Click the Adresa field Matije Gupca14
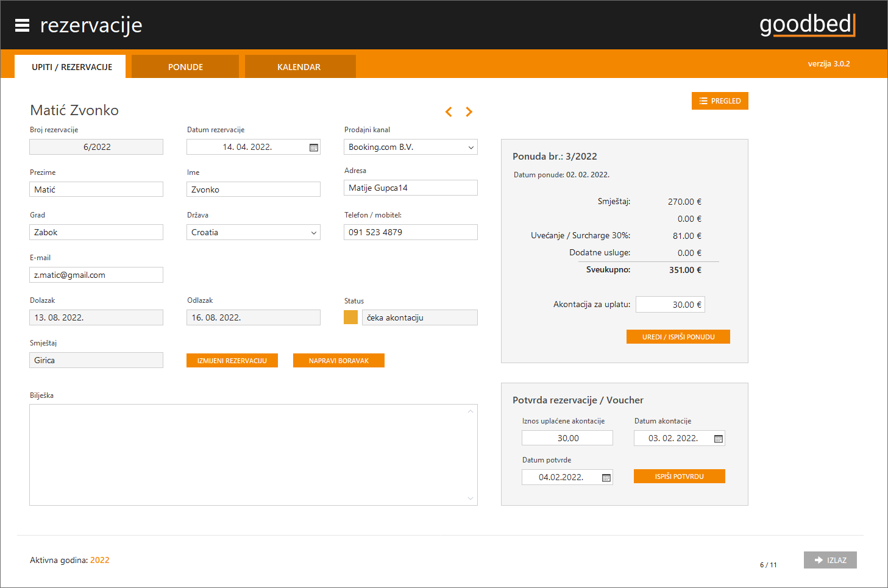The height and width of the screenshot is (588, 888). click(411, 188)
